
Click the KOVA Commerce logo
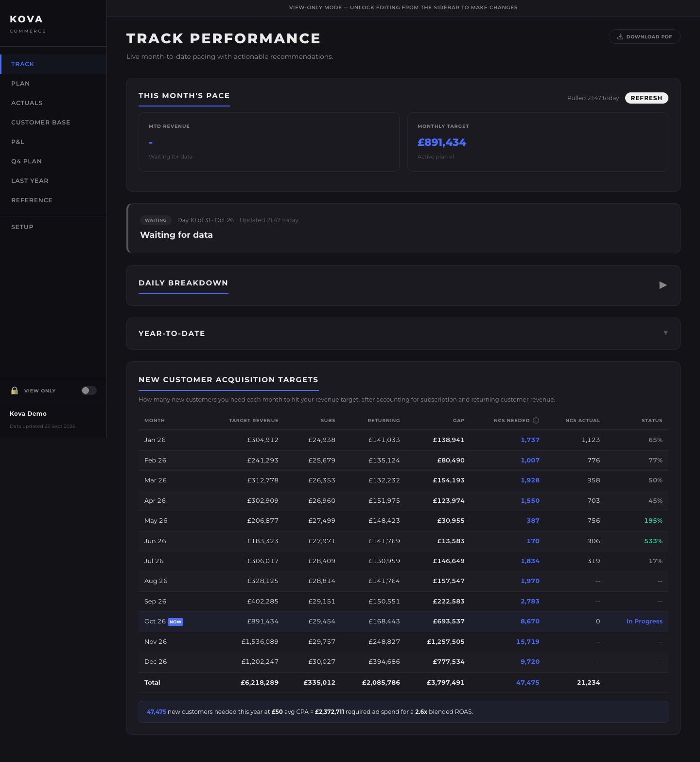(28, 23)
